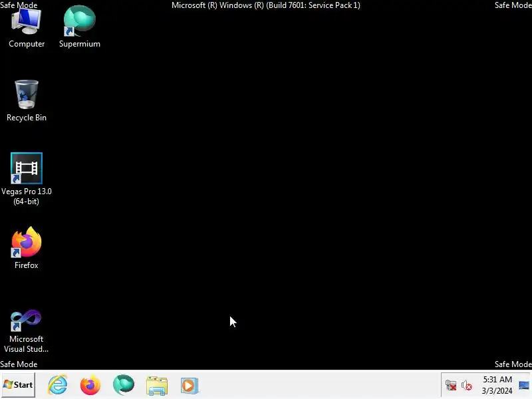This screenshot has width=532, height=399.
Task: Open Windows Media Player from the taskbar
Action: point(190,386)
